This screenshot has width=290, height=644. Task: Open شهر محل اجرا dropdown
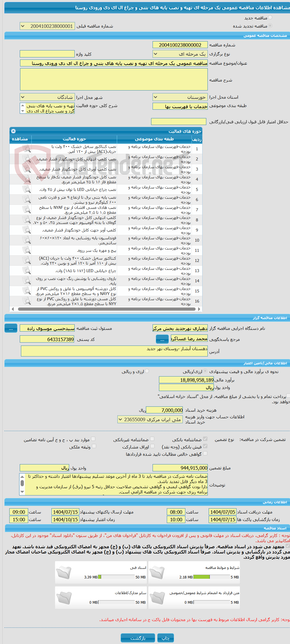coord(47,97)
